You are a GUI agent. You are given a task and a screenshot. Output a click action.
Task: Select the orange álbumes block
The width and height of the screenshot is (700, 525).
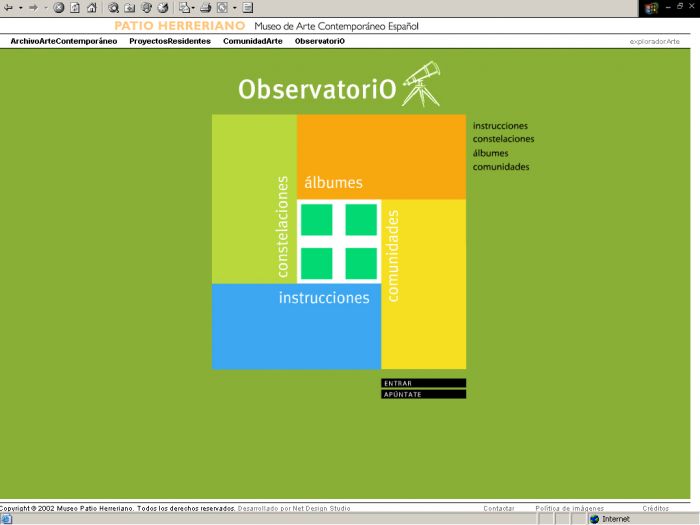click(x=381, y=157)
